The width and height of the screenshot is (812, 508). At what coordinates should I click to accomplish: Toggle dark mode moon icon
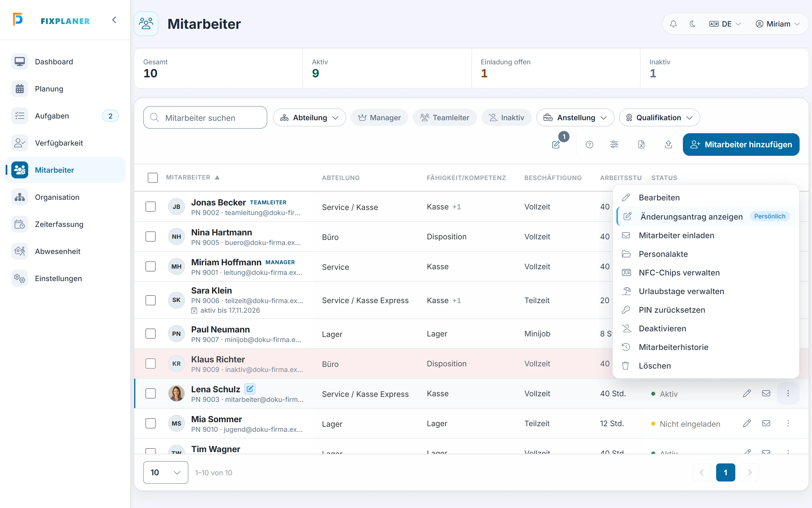tap(692, 24)
